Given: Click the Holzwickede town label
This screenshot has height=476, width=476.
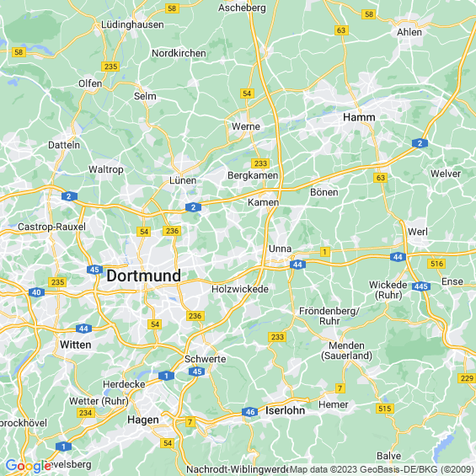Looking at the screenshot, I should 240,289.
